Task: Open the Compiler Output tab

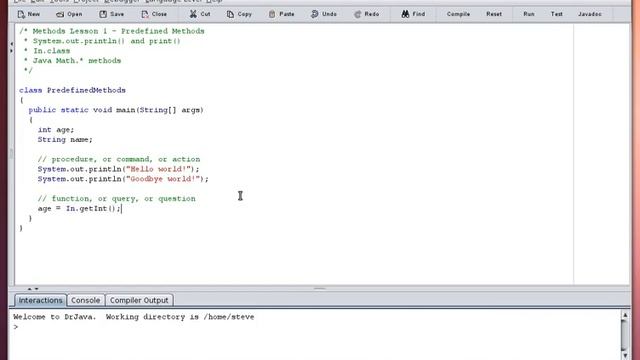Action: point(139,300)
